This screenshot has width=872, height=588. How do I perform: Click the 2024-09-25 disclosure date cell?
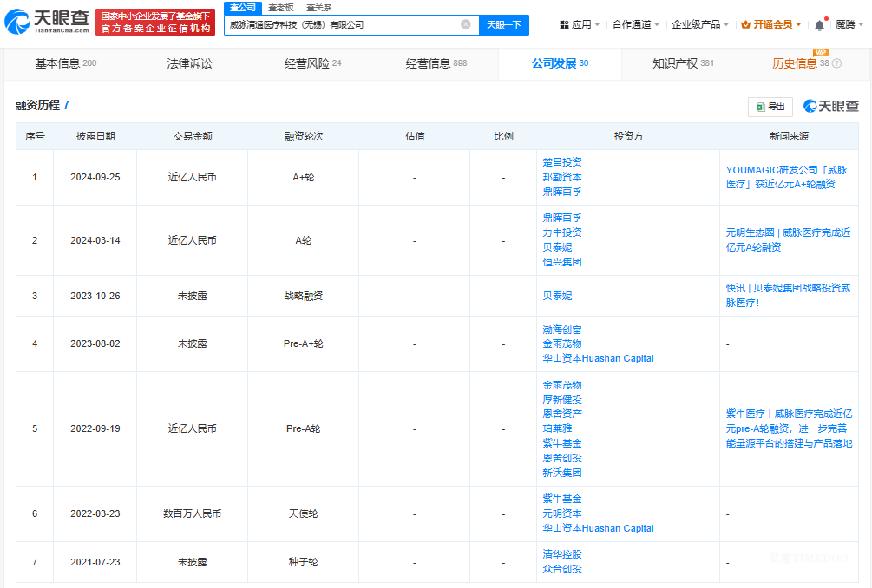click(95, 177)
